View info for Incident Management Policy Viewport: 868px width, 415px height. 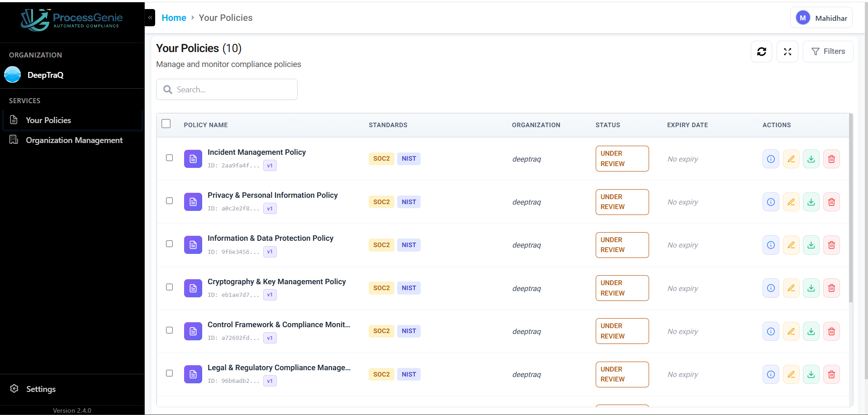click(x=771, y=159)
